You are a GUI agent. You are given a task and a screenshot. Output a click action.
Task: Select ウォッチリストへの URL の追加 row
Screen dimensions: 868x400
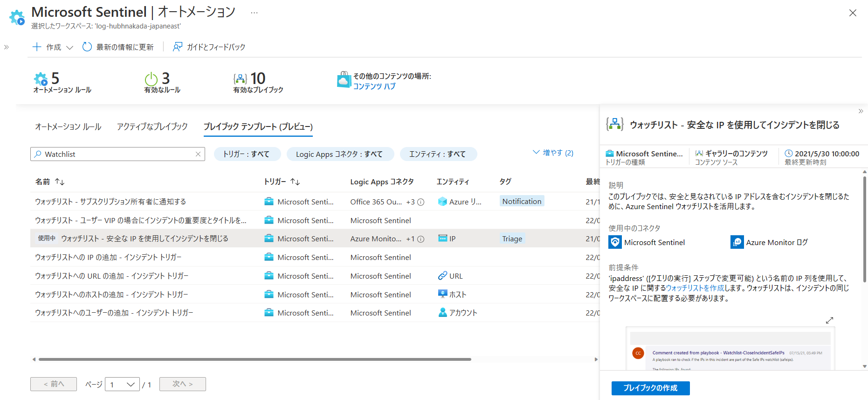pyautogui.click(x=315, y=276)
